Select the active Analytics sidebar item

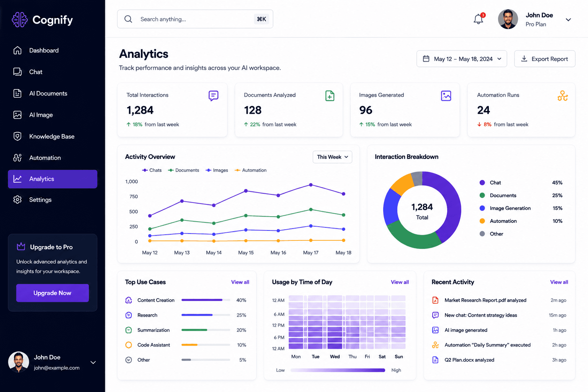coord(52,179)
